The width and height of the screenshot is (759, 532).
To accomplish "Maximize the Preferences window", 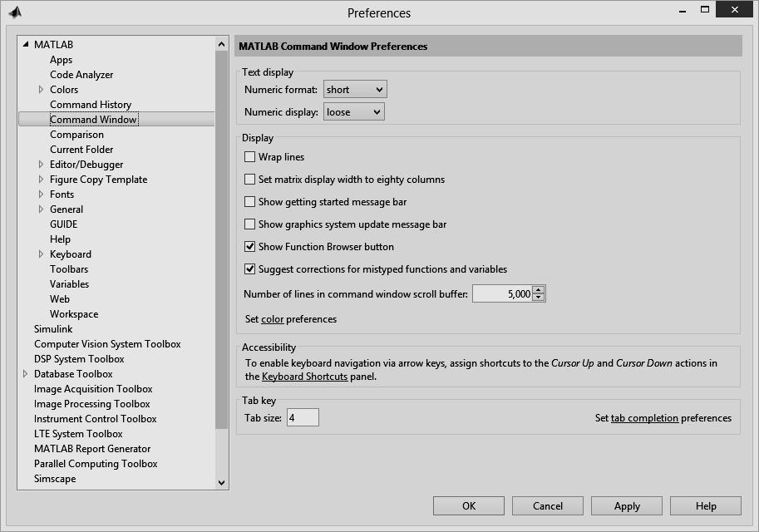I will (x=705, y=10).
